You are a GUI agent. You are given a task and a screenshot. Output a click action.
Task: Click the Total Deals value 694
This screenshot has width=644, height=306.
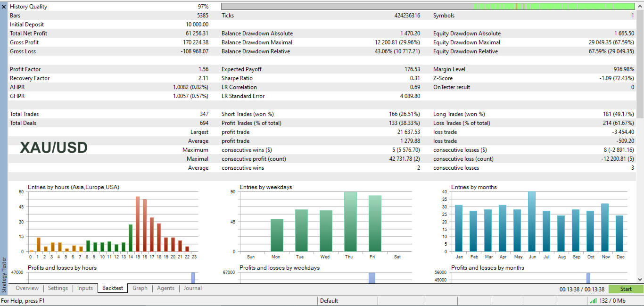(x=204, y=123)
